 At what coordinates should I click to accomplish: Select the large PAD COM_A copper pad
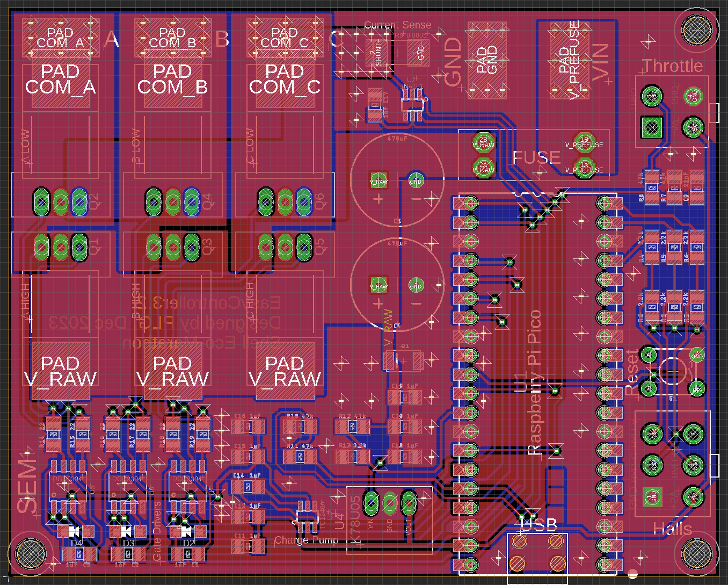point(60,80)
